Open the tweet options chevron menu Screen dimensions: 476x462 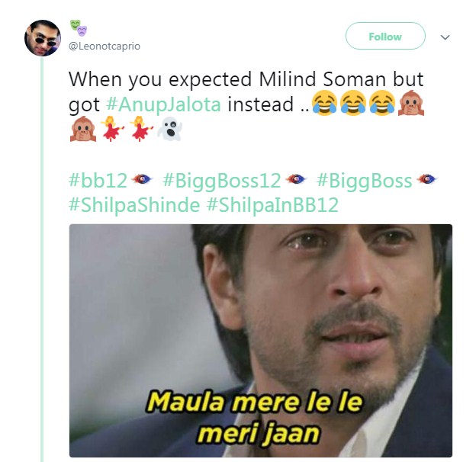(x=445, y=37)
